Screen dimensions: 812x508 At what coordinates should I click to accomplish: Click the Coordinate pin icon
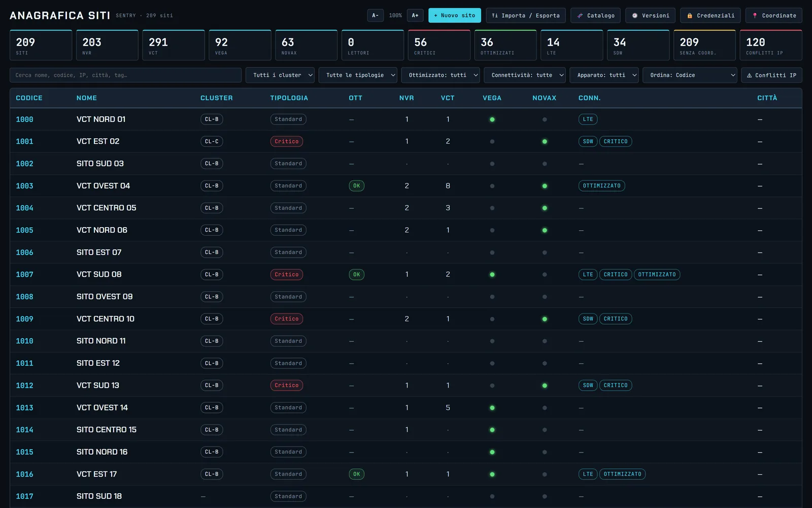[x=755, y=16]
